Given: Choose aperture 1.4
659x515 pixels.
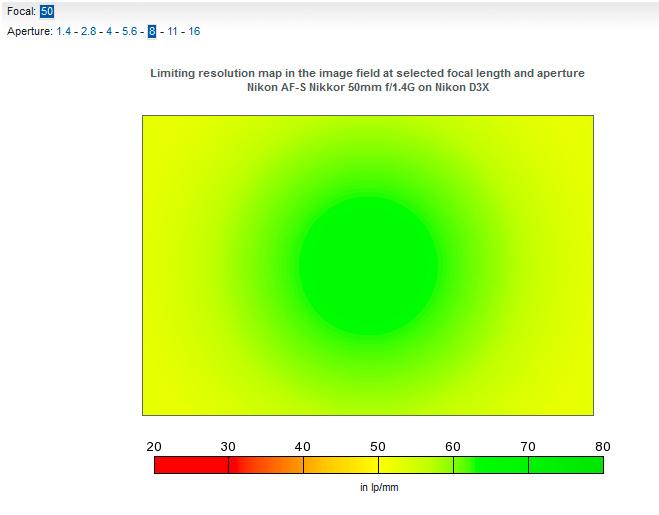Looking at the screenshot, I should click(63, 32).
